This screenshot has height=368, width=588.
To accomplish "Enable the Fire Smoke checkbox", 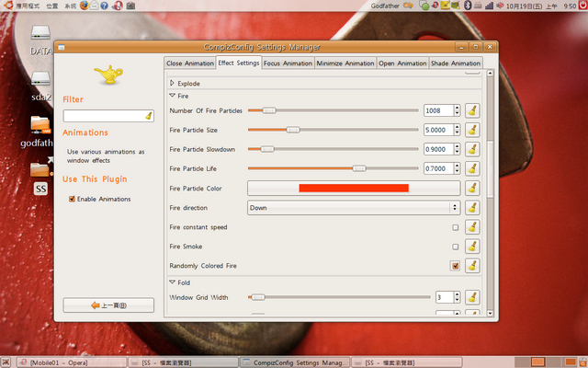I will 456,247.
